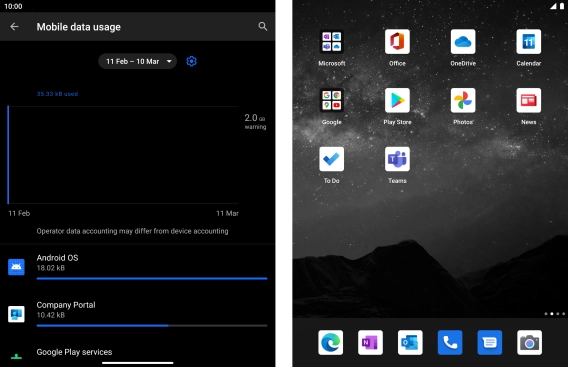568x367 pixels.
Task: Open Microsoft Teams
Action: (397, 159)
